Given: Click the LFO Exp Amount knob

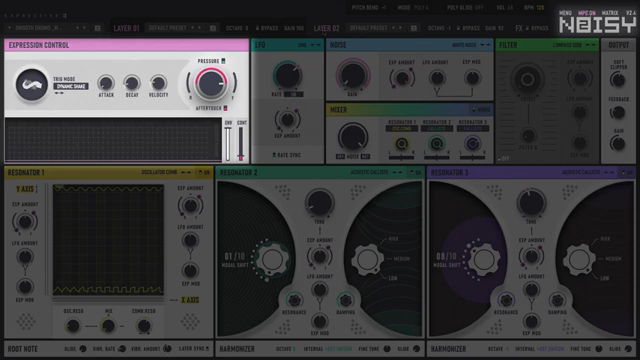Looking at the screenshot, I should (287, 120).
